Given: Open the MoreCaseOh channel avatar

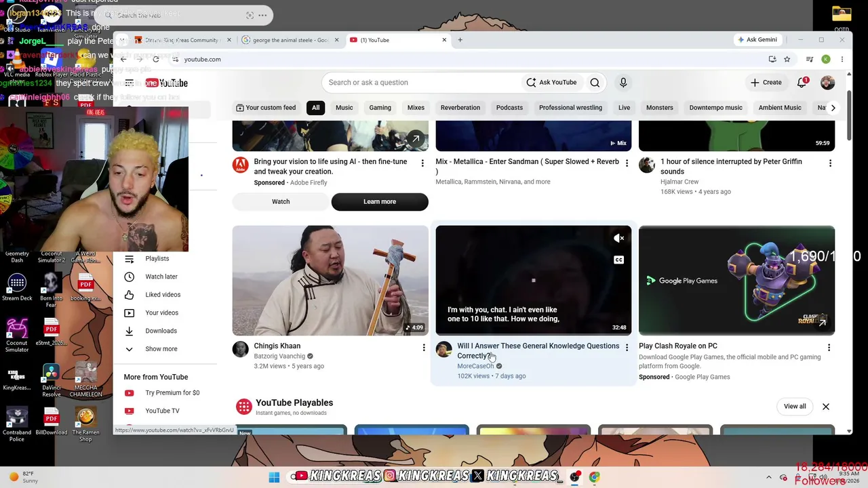Looking at the screenshot, I should click(x=443, y=349).
